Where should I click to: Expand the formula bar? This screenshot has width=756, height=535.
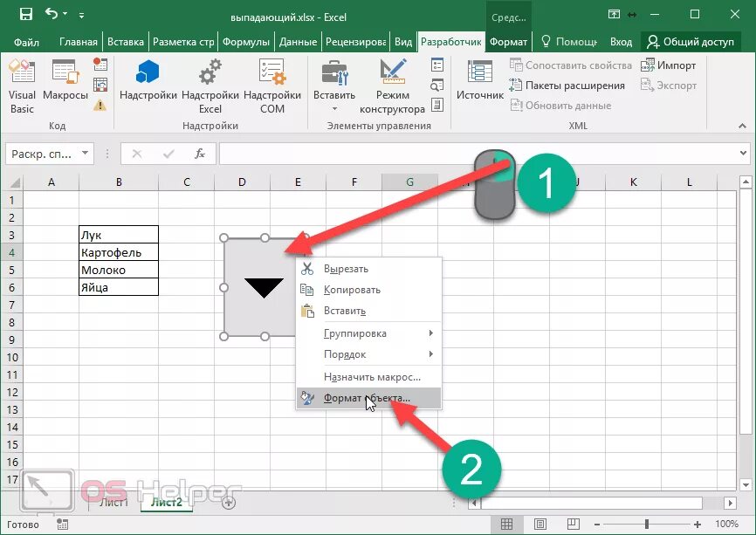click(743, 154)
